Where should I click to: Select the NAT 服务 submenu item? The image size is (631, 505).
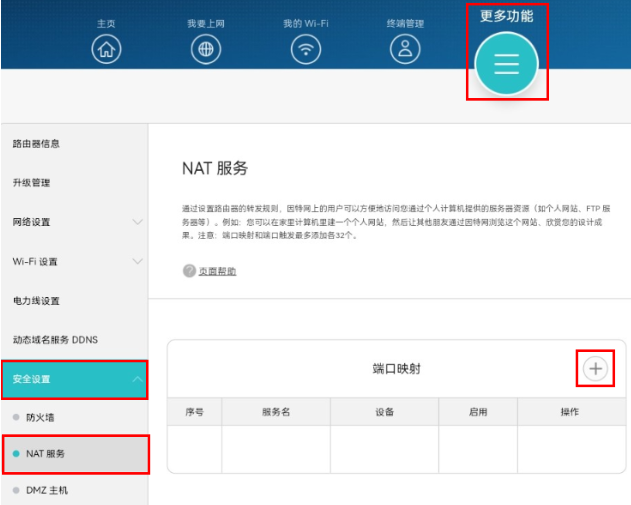pyautogui.click(x=46, y=454)
